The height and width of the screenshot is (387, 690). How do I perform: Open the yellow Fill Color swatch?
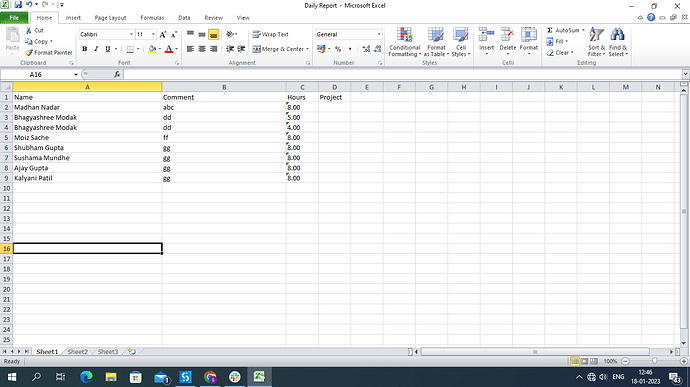(152, 49)
